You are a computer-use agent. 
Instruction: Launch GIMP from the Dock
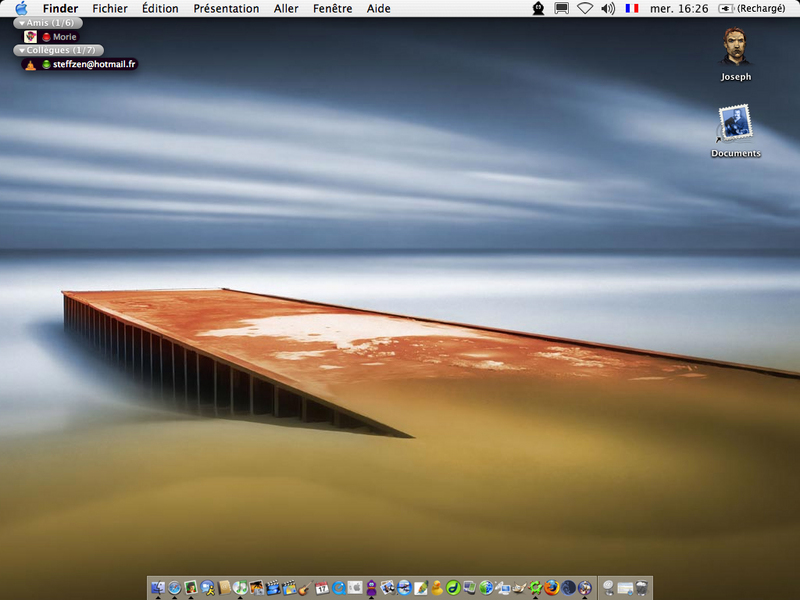point(518,588)
